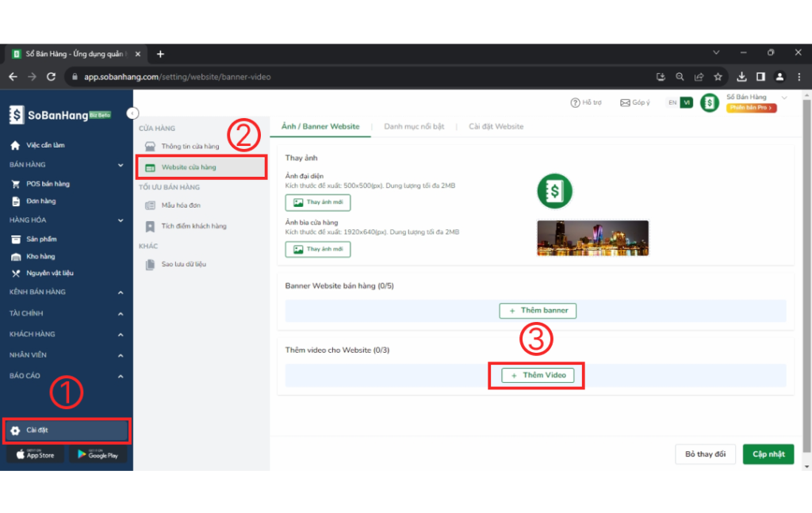Expand the KÊNH BÁN HÀNG section
Viewport: 812px width, 513px height.
point(121,293)
